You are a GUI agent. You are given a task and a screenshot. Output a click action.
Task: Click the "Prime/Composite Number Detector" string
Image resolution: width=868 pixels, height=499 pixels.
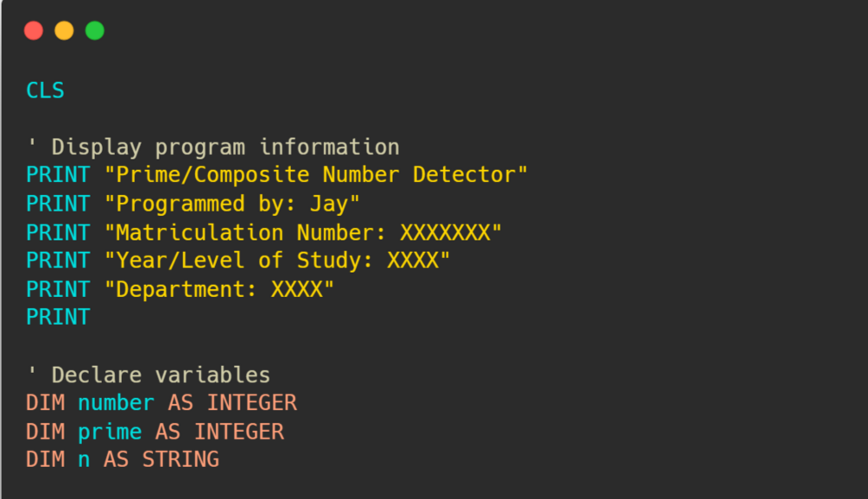(x=315, y=175)
